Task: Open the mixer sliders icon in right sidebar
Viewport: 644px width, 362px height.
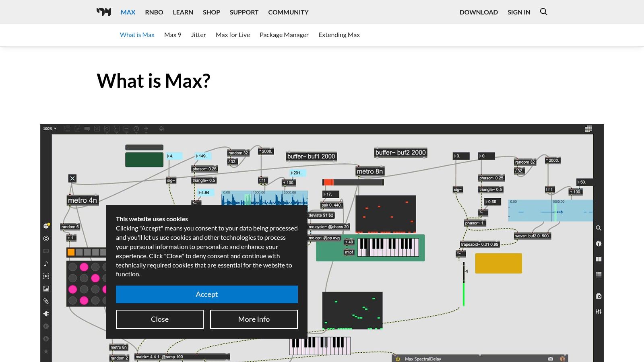Action: [599, 312]
